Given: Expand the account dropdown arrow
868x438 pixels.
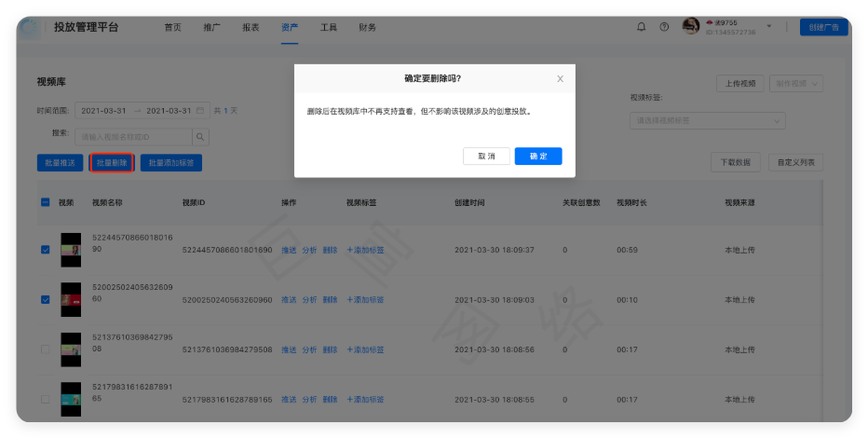Looking at the screenshot, I should (x=769, y=27).
